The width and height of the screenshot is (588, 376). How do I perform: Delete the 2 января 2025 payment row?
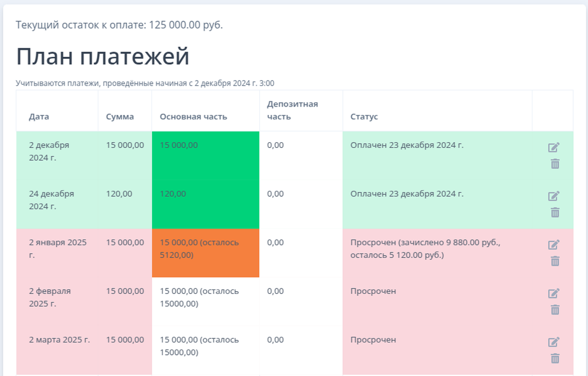[x=555, y=261]
